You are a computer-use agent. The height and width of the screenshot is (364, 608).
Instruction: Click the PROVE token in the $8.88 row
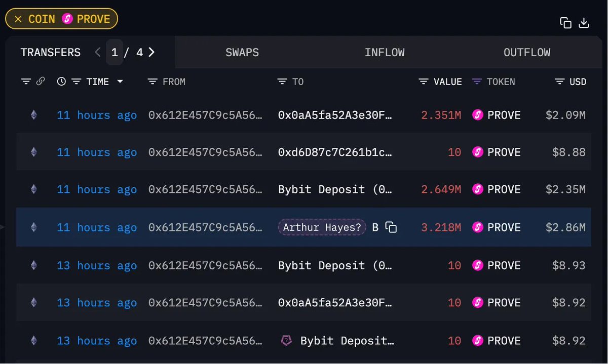coord(497,152)
